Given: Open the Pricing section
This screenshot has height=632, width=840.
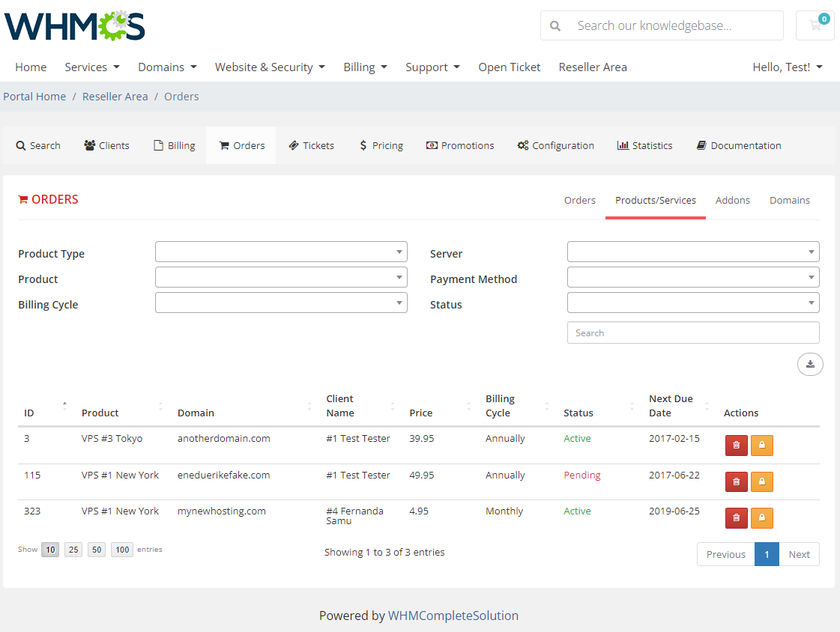Looking at the screenshot, I should click(381, 145).
